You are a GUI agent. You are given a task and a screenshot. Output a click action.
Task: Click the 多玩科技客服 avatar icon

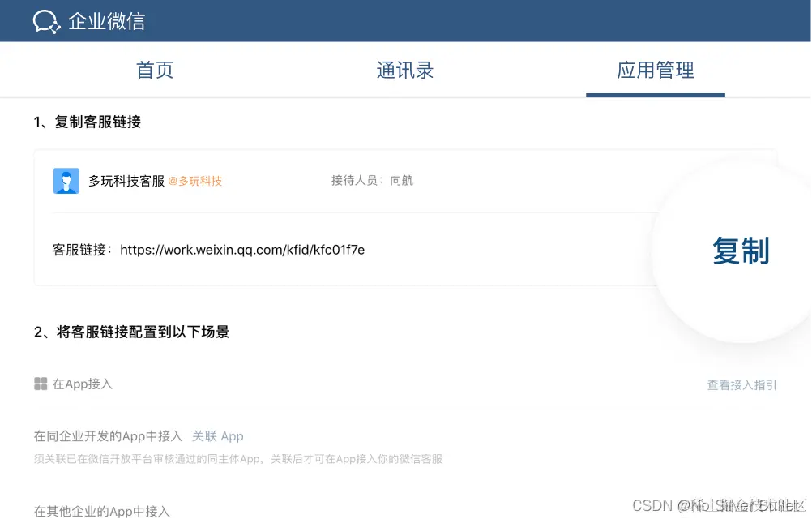click(x=66, y=181)
